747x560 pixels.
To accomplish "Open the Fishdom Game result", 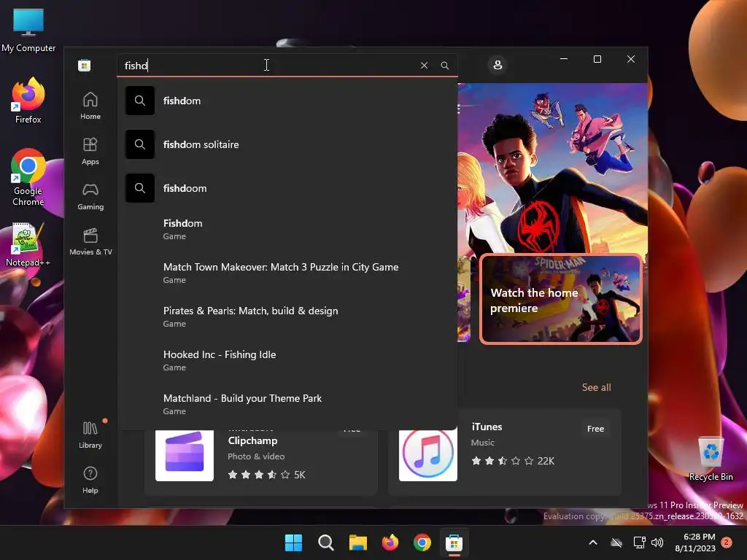I will pyautogui.click(x=287, y=229).
